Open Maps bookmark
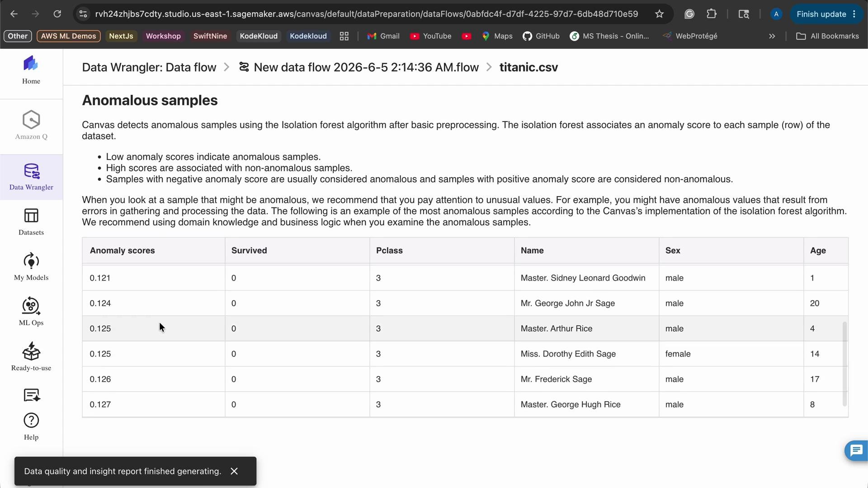This screenshot has height=488, width=868. 497,36
